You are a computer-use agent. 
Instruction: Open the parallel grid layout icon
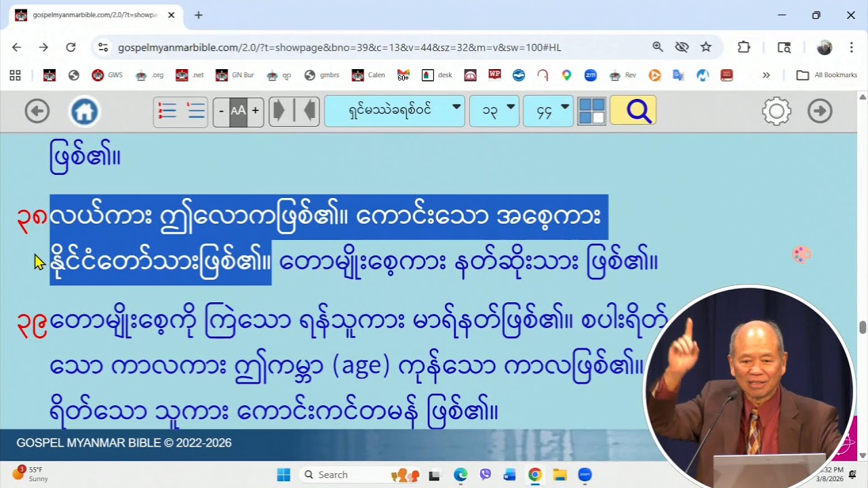tap(591, 111)
